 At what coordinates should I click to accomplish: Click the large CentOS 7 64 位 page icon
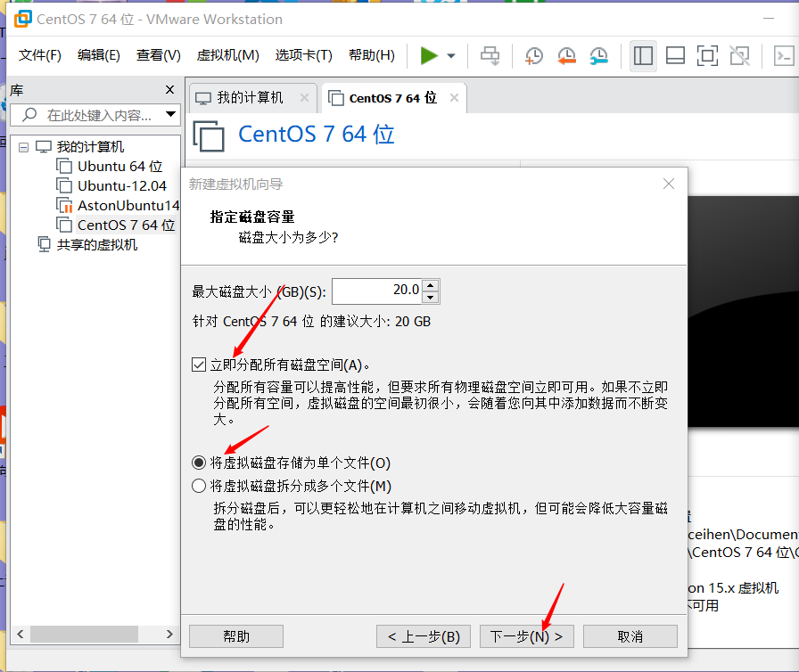click(x=209, y=136)
